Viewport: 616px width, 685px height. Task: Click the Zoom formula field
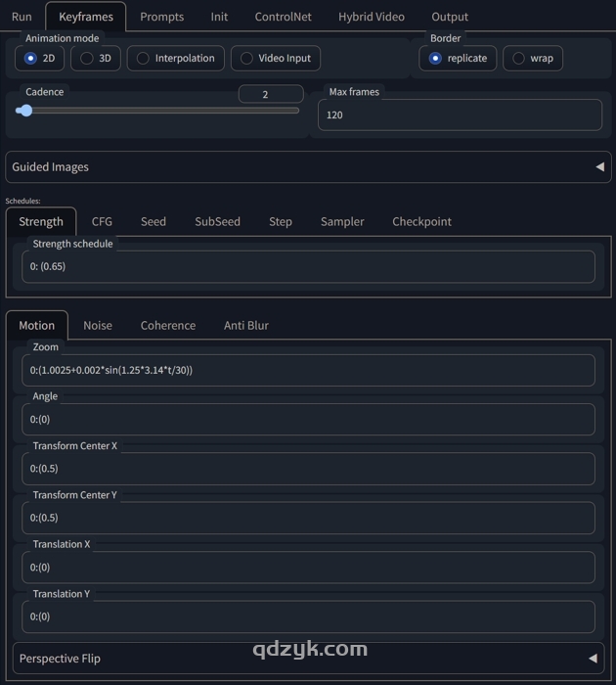[308, 371]
